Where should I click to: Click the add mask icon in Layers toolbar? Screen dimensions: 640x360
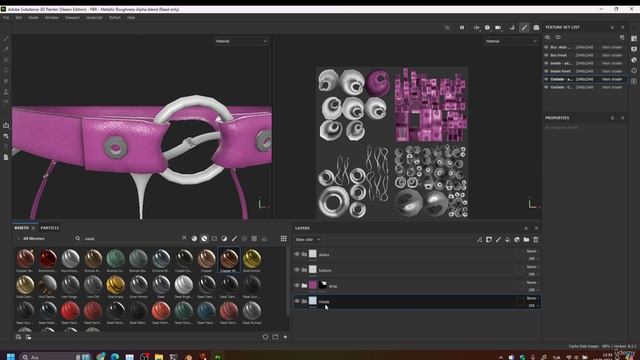489,240
